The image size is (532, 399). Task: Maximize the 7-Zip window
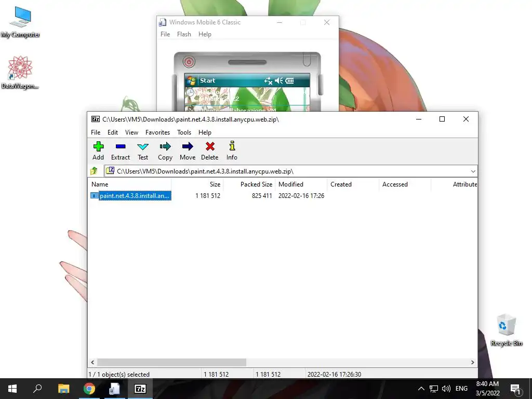pyautogui.click(x=442, y=119)
